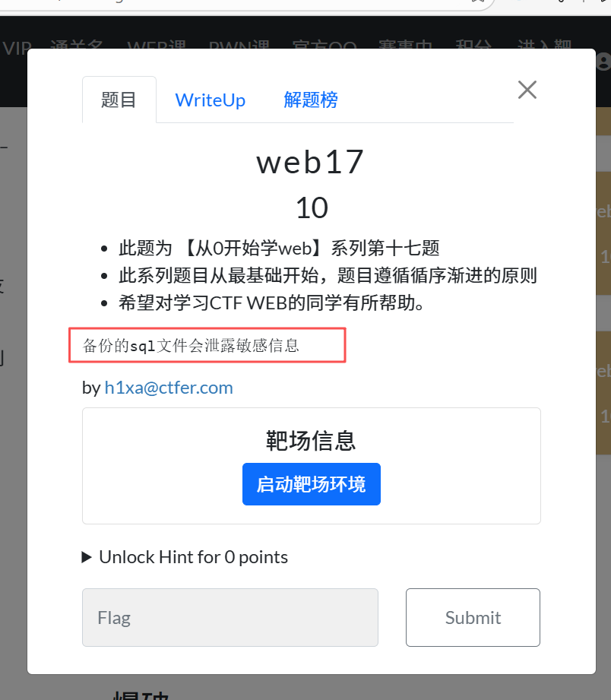Click the VIP item in navigation bar
This screenshot has width=611, height=700.
[x=17, y=46]
